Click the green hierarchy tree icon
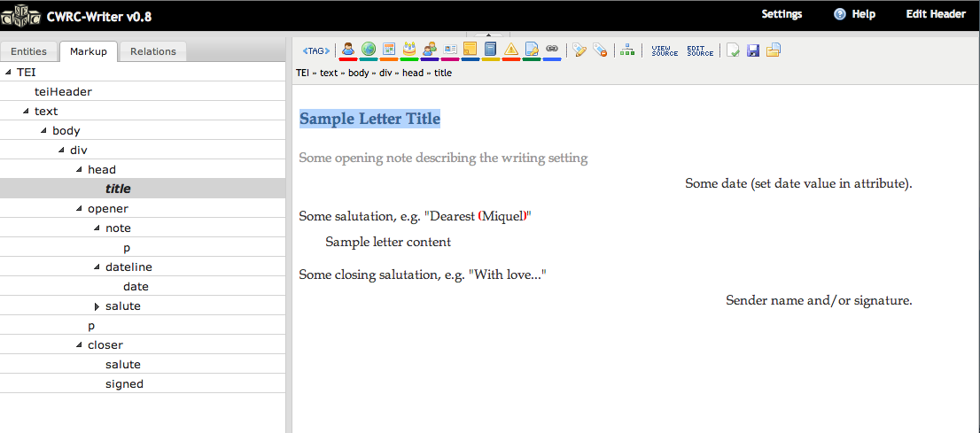980x433 pixels. [x=627, y=50]
